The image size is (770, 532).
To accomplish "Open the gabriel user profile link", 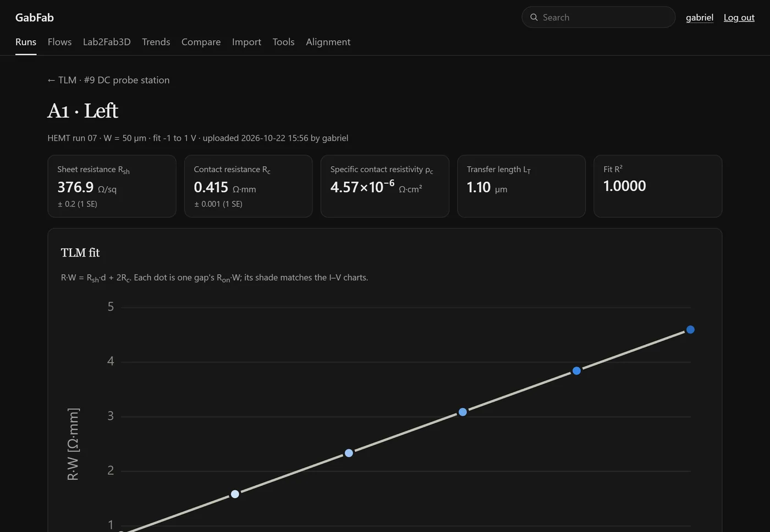I will 700,18.
